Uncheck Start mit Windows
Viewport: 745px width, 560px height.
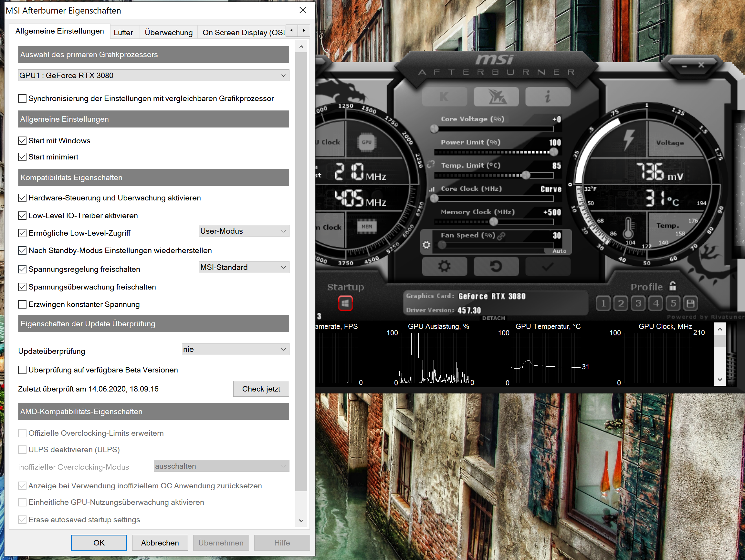point(22,141)
